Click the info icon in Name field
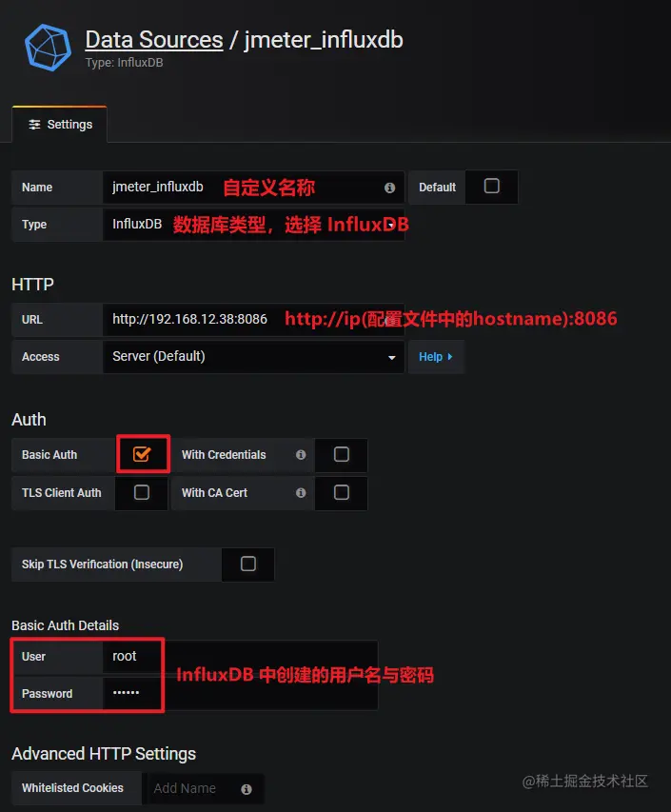Image resolution: width=671 pixels, height=812 pixels. [390, 188]
